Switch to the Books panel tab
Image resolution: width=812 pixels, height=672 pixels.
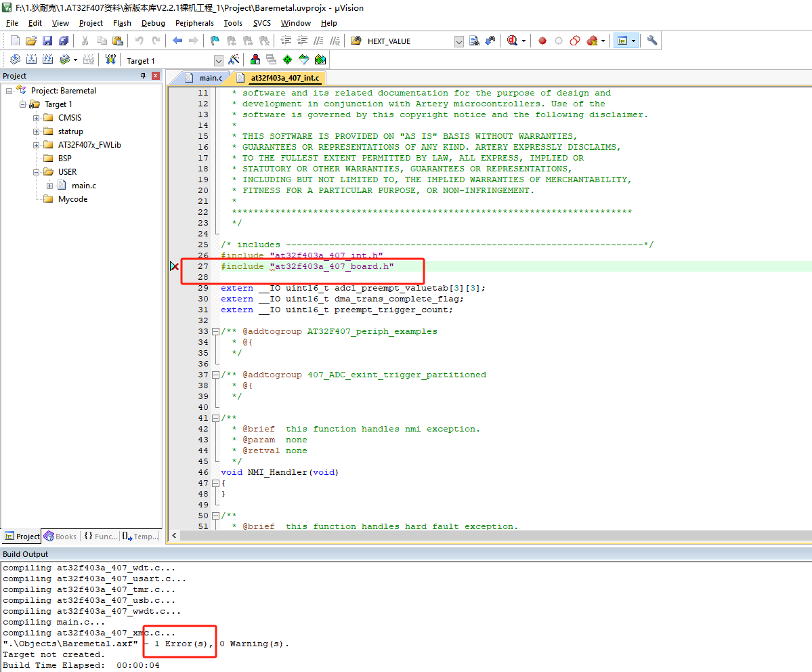click(60, 537)
